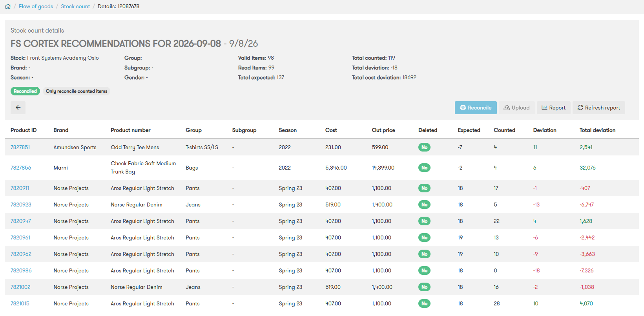
Task: Sort by the Brand column header
Action: (x=61, y=130)
